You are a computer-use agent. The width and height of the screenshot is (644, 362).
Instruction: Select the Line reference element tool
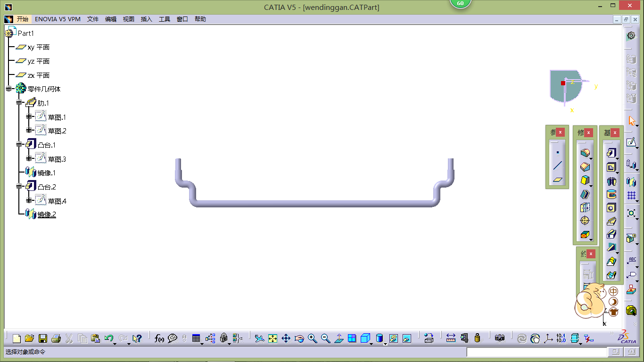[x=558, y=166]
